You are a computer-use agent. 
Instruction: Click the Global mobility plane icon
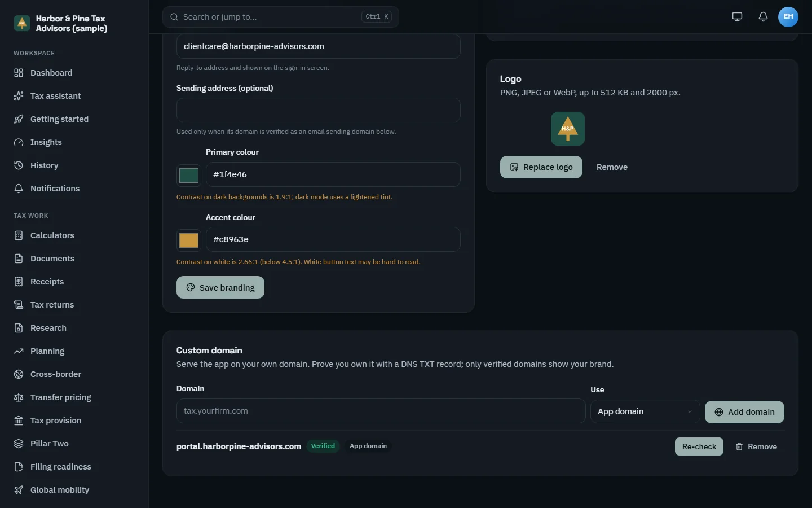point(19,490)
